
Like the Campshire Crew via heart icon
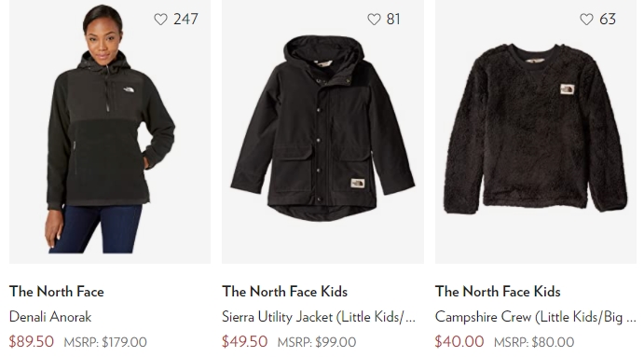click(586, 20)
